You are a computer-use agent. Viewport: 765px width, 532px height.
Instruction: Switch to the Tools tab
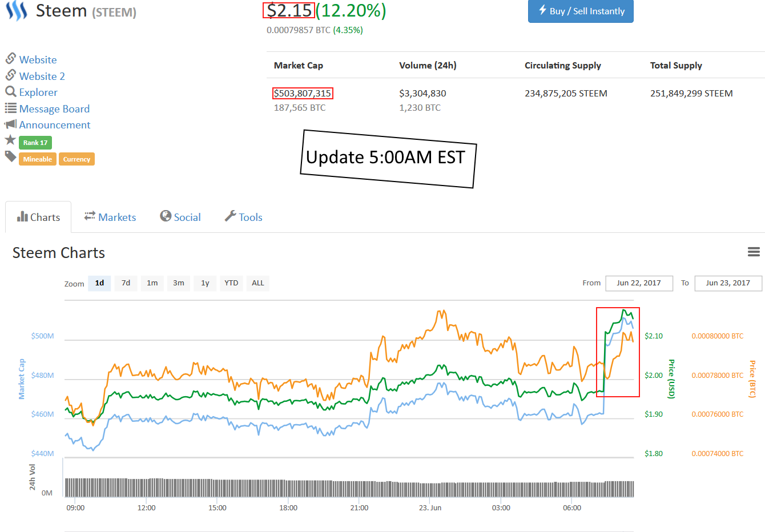(x=243, y=217)
